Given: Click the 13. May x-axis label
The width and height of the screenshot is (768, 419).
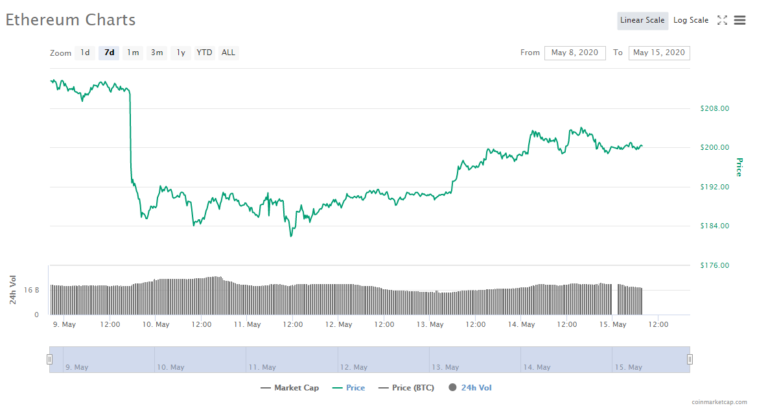Looking at the screenshot, I should 430,324.
